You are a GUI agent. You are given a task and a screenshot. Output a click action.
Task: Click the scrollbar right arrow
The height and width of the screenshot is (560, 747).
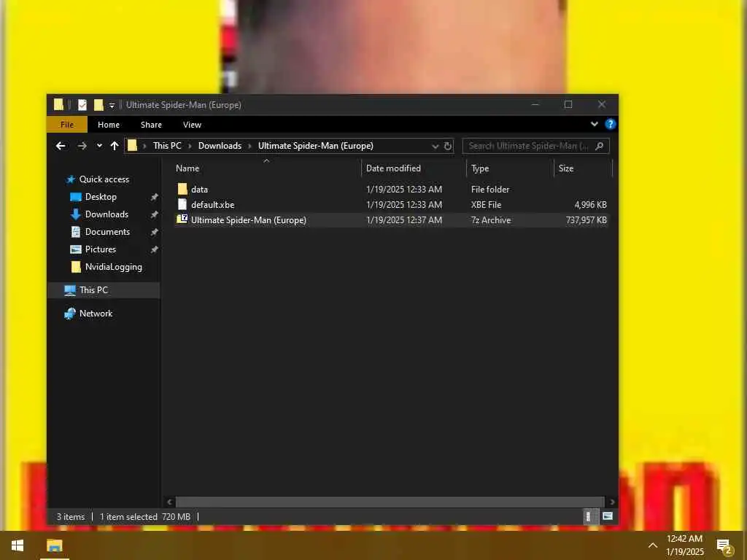(x=612, y=502)
